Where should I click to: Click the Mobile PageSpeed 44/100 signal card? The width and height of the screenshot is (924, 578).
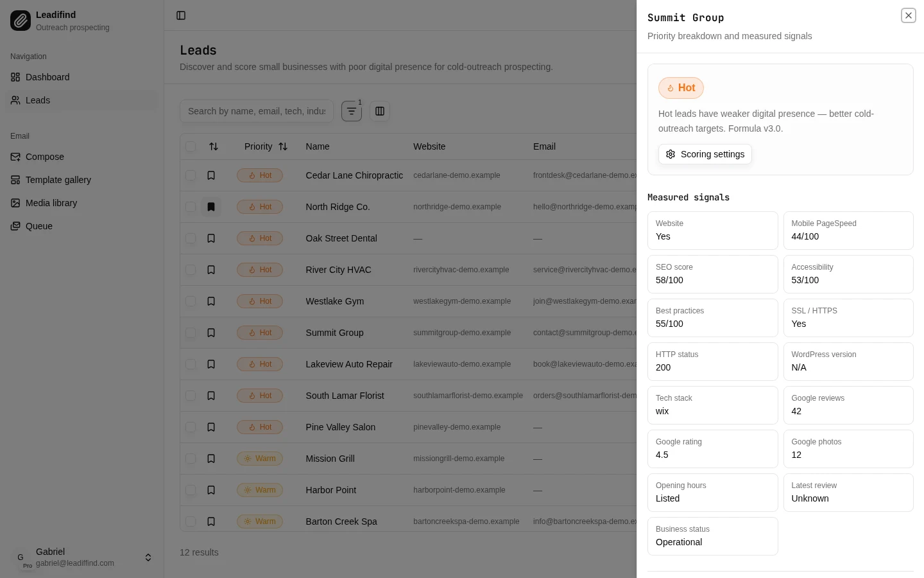pyautogui.click(x=848, y=231)
